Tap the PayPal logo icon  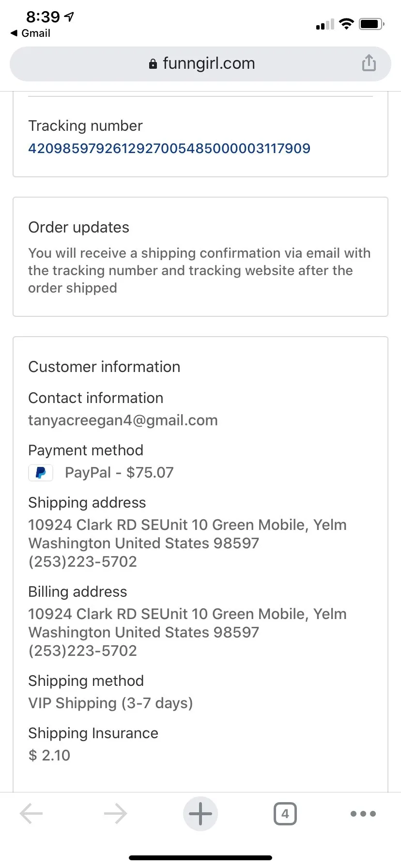[41, 473]
